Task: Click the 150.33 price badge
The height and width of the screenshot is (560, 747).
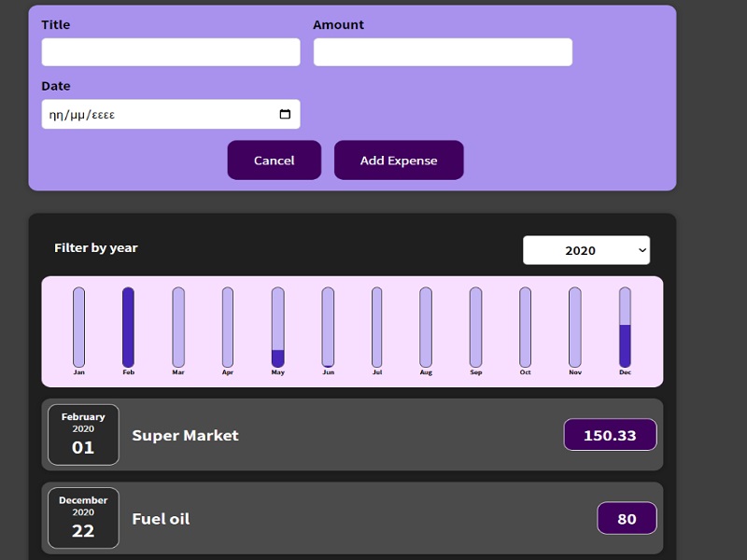Action: point(610,435)
